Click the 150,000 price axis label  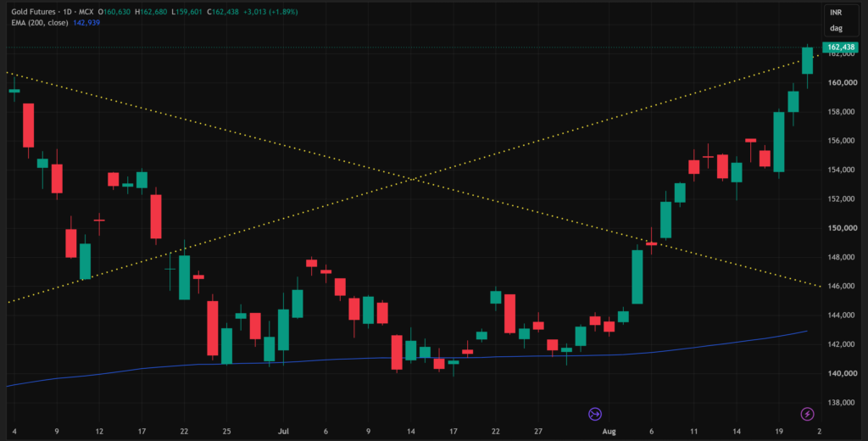(842, 228)
